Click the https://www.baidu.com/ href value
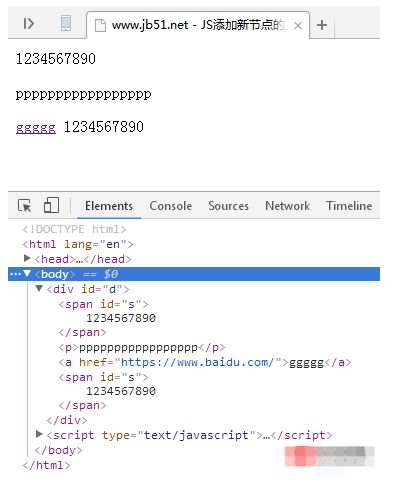This screenshot has height=481, width=403. (x=197, y=362)
